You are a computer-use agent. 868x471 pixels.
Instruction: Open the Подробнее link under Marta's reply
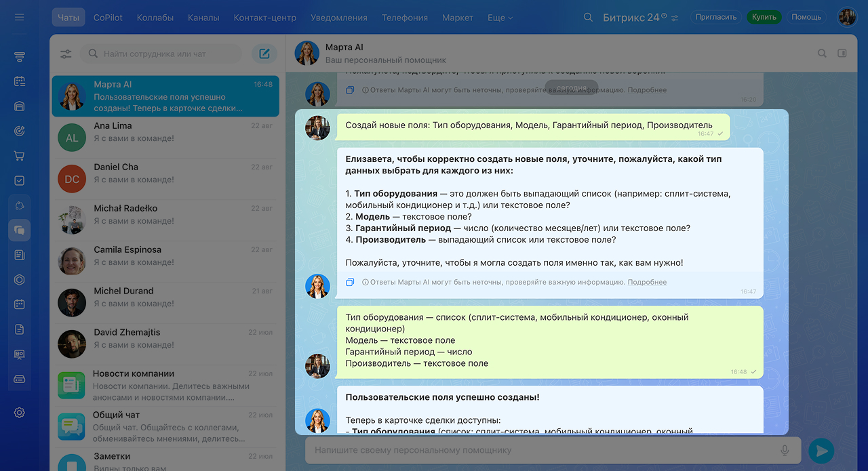click(647, 282)
